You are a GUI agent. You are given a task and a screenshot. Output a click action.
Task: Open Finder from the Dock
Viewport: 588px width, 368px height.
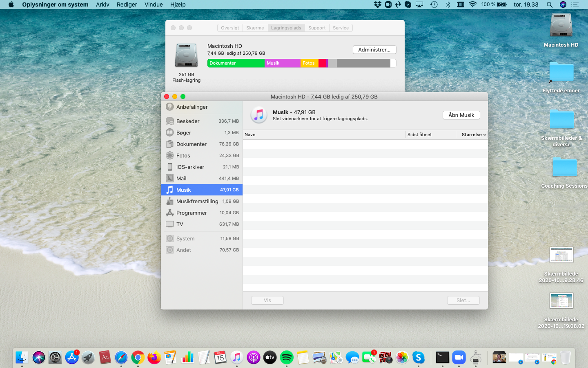(22, 357)
